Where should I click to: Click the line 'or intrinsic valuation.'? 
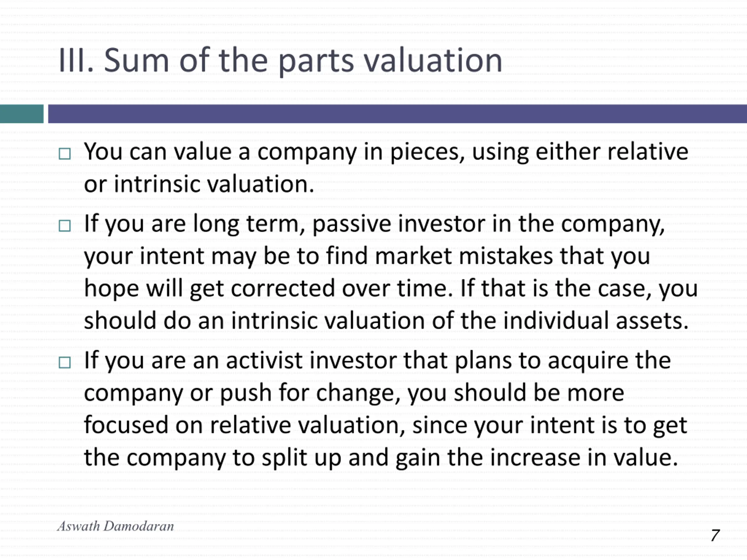pos(199,185)
